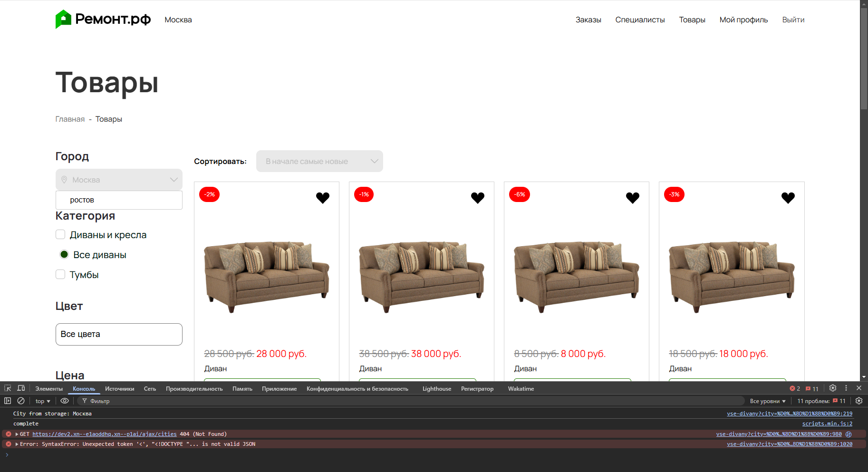Click heart icon on the -6% sofa card
Image resolution: width=868 pixels, height=472 pixels.
633,198
